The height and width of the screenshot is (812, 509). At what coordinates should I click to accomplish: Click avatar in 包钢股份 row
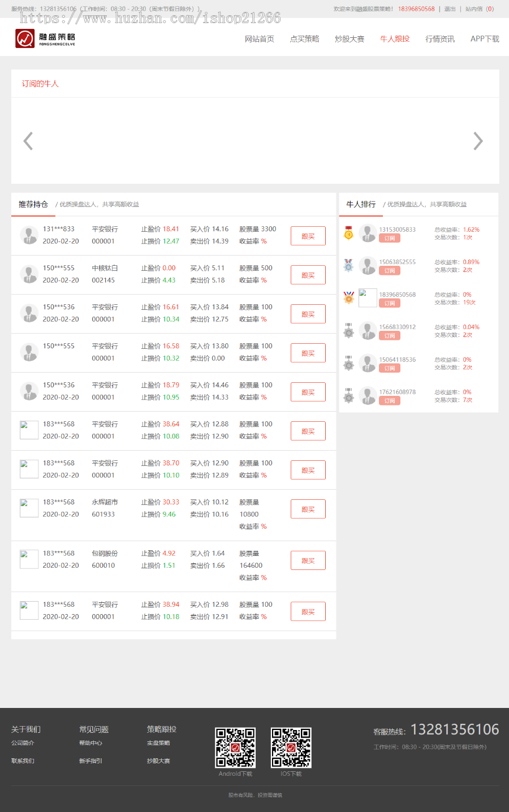point(29,559)
